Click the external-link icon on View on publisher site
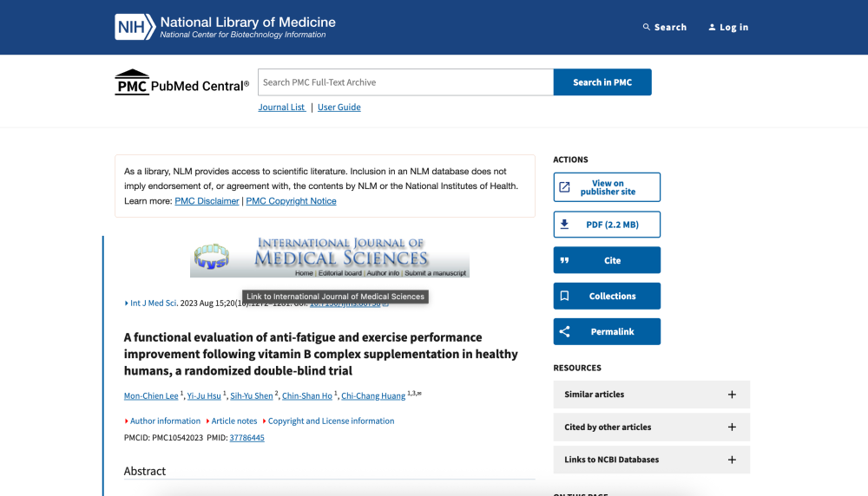Screen dimensions: 868x496 (x=564, y=187)
